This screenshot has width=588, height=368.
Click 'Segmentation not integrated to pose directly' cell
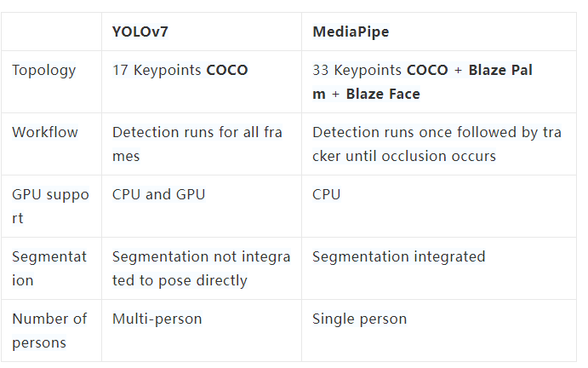[201, 268]
